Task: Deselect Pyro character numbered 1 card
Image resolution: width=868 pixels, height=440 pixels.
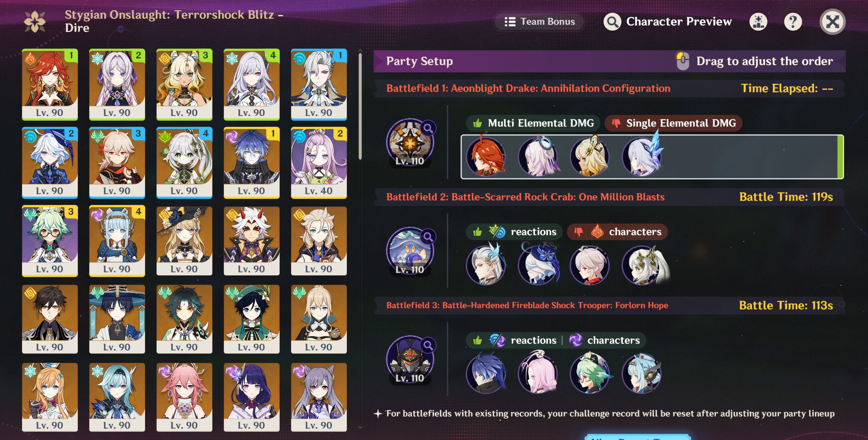Action: coord(50,84)
